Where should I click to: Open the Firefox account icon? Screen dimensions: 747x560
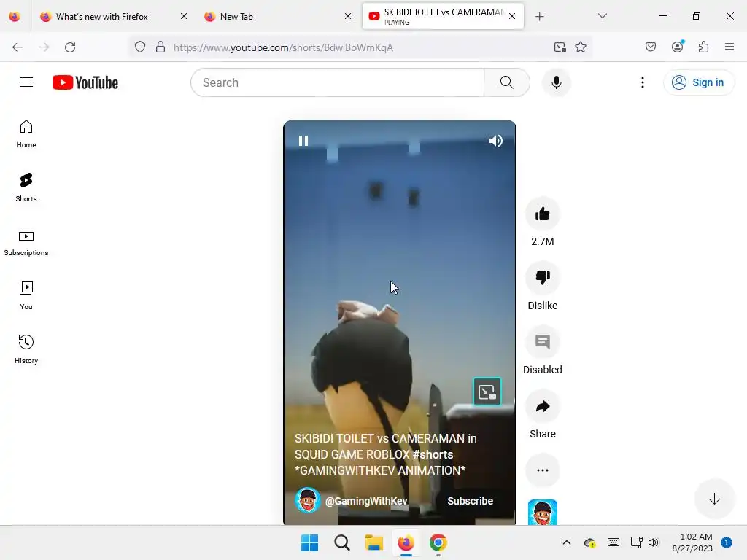click(x=677, y=47)
